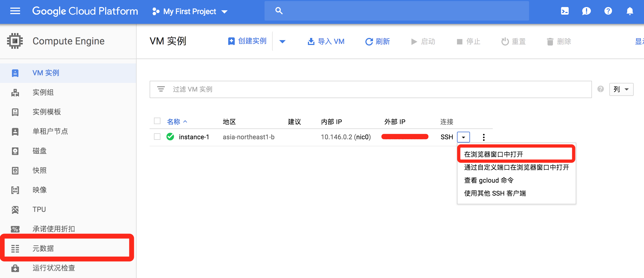Screen dimensions: 644x278
Task: Open the instance-1 link
Action: 194,137
